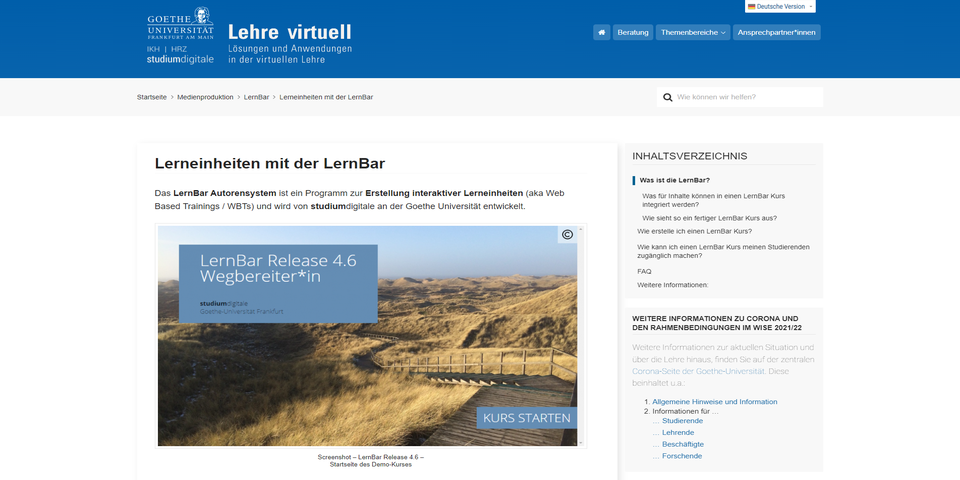The image size is (960, 480).
Task: Jump to 'Wie kann ich einen LernBar Kurs' section
Action: [723, 251]
